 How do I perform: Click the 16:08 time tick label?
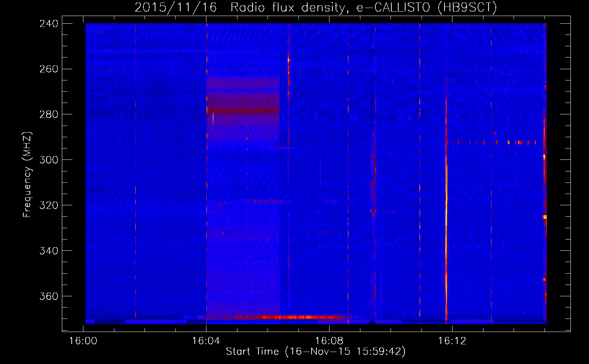tap(329, 341)
